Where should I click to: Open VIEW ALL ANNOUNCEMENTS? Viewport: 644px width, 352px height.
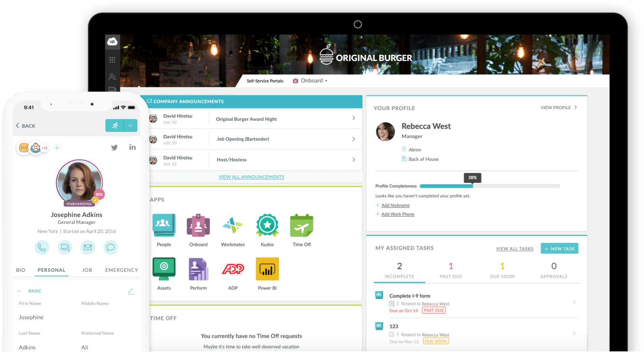(x=251, y=176)
